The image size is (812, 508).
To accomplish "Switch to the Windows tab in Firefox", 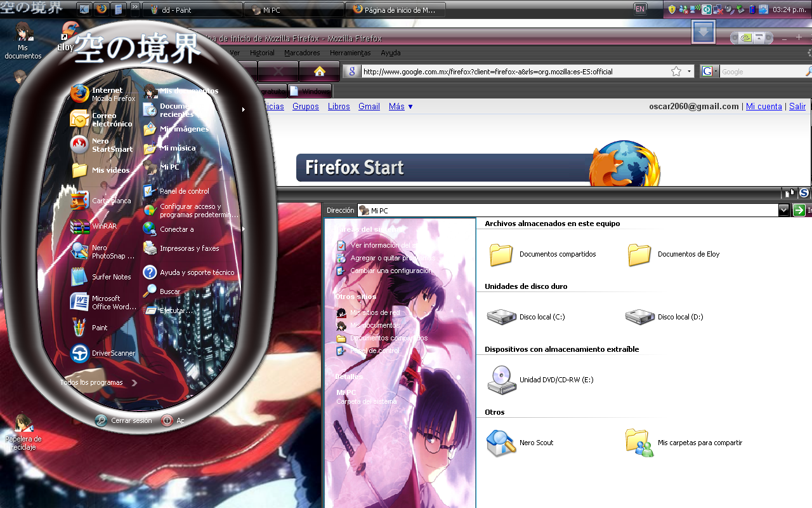I will [x=310, y=91].
